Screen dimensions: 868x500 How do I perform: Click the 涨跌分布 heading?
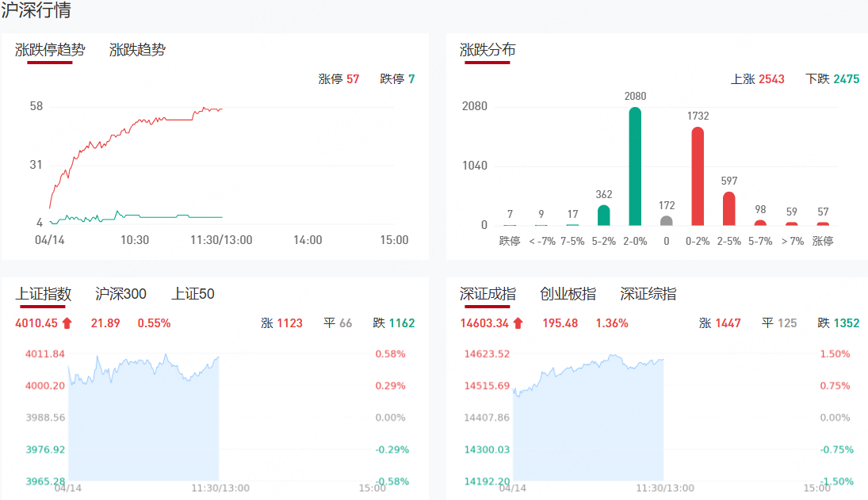488,50
